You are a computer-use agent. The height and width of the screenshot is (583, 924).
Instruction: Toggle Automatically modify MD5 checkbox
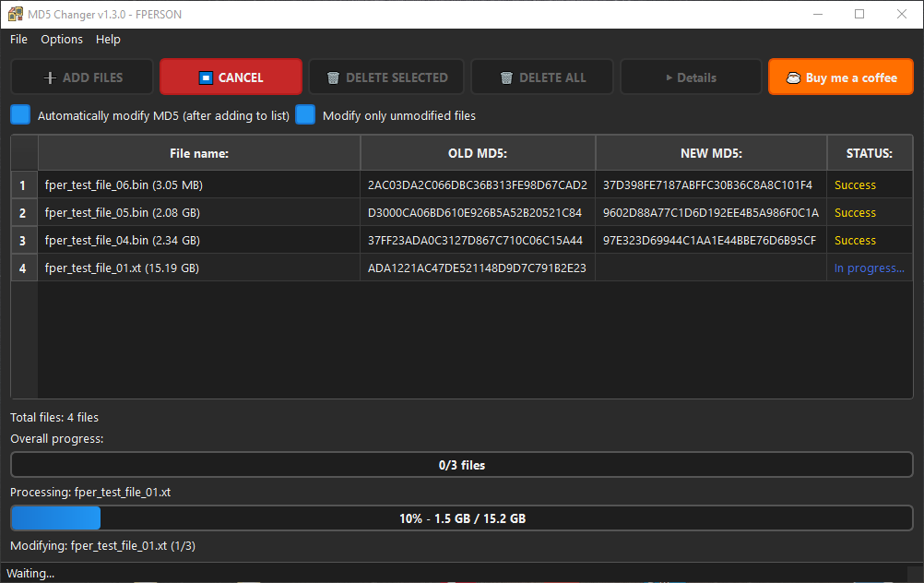coord(20,115)
